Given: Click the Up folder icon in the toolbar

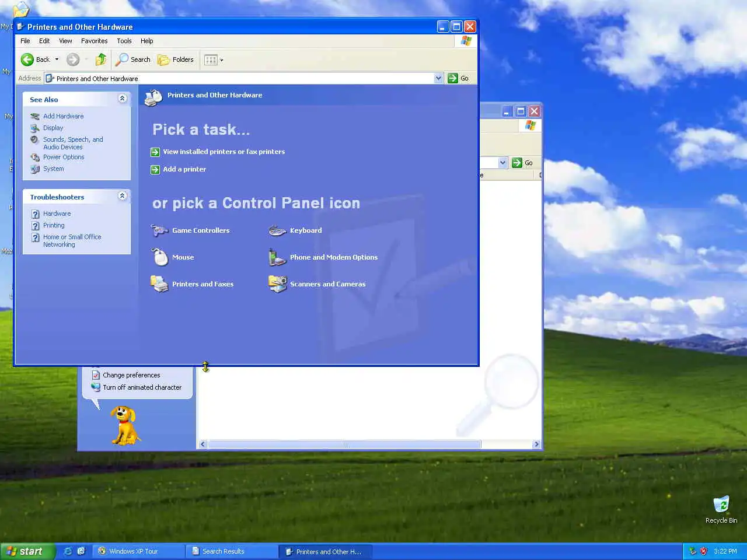Looking at the screenshot, I should coord(101,60).
